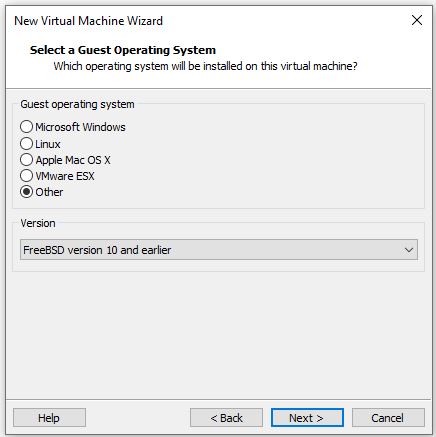Close the wizard using the X icon
This screenshot has height=437, width=436.
pos(417,20)
